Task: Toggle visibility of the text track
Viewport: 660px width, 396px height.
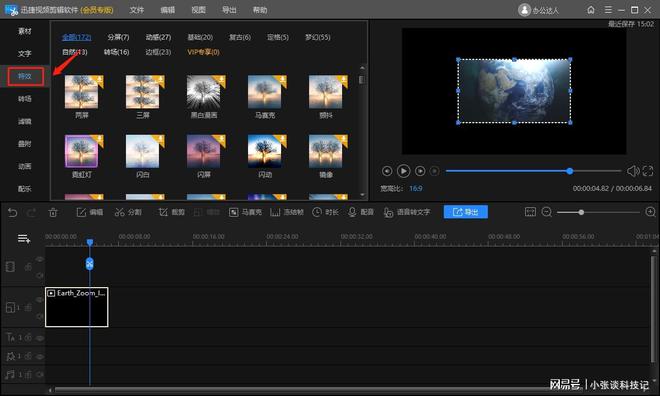Action: click(40, 338)
